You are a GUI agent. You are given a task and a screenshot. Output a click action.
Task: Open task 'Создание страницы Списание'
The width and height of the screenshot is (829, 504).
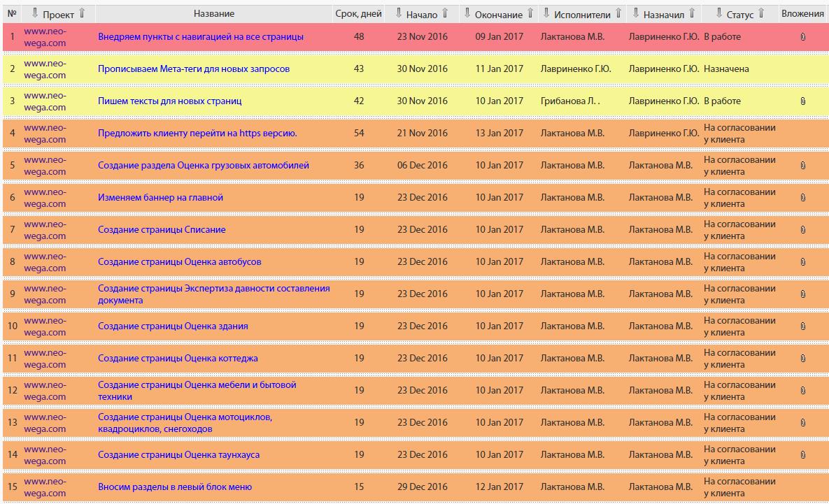162,230
